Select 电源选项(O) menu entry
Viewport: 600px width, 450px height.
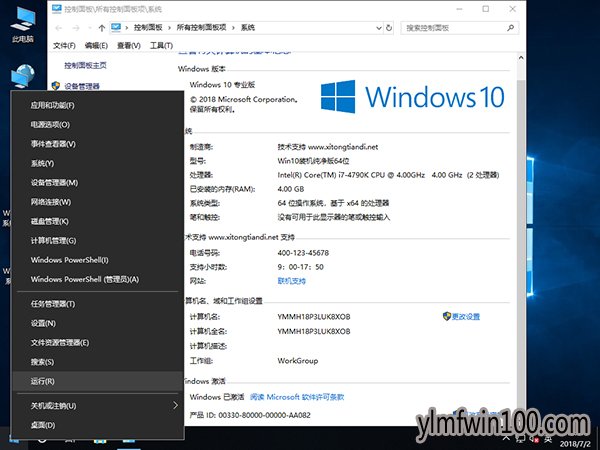[x=50, y=125]
